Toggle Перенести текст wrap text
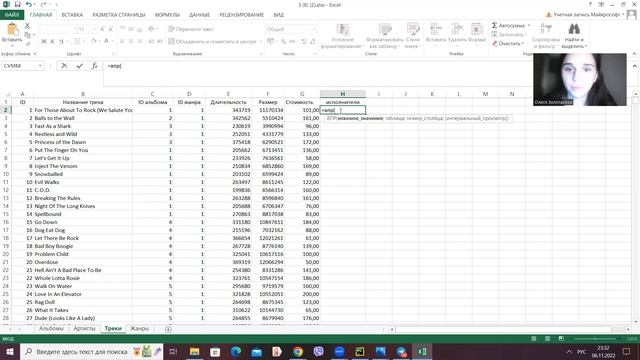 pyautogui.click(x=191, y=29)
